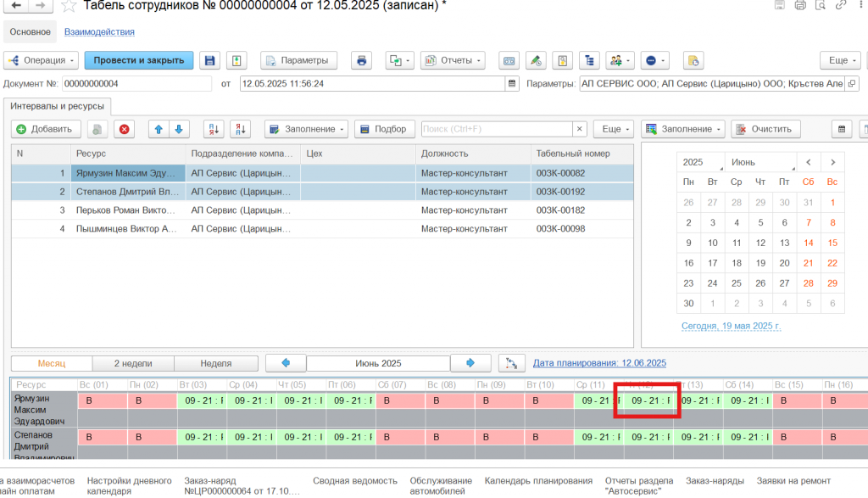Switch schedule view to "2 недели"
Viewport: 868px width, 498px height.
(x=133, y=363)
